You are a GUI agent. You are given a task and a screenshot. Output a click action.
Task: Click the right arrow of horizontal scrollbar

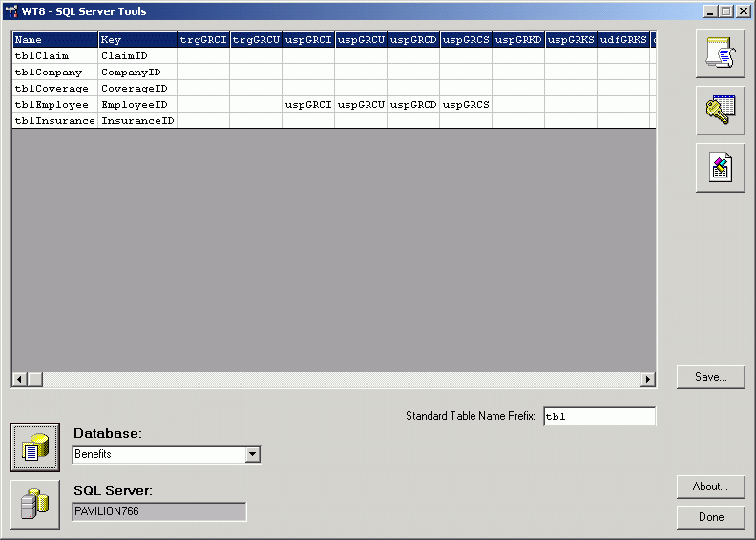pos(648,380)
